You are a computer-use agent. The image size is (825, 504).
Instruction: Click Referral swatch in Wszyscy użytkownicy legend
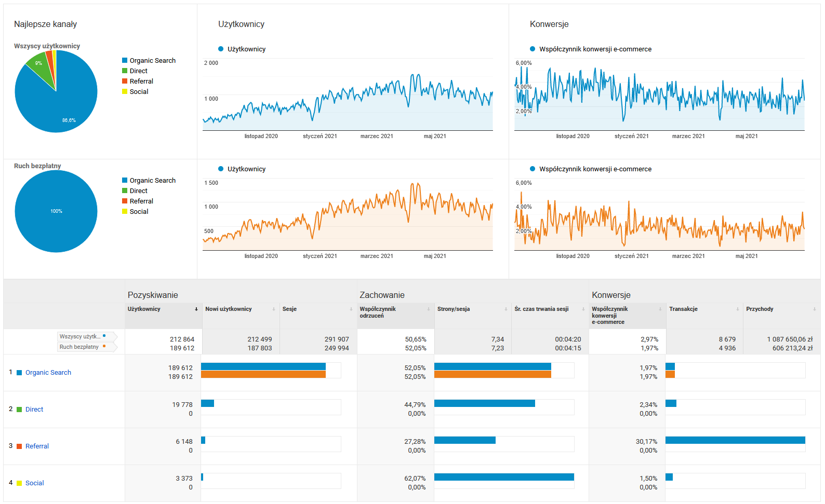125,81
